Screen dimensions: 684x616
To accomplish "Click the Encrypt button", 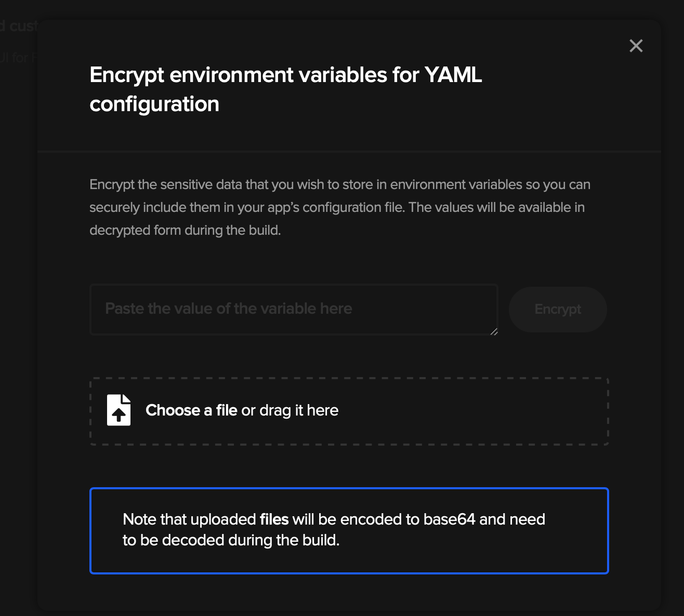I will [x=558, y=310].
